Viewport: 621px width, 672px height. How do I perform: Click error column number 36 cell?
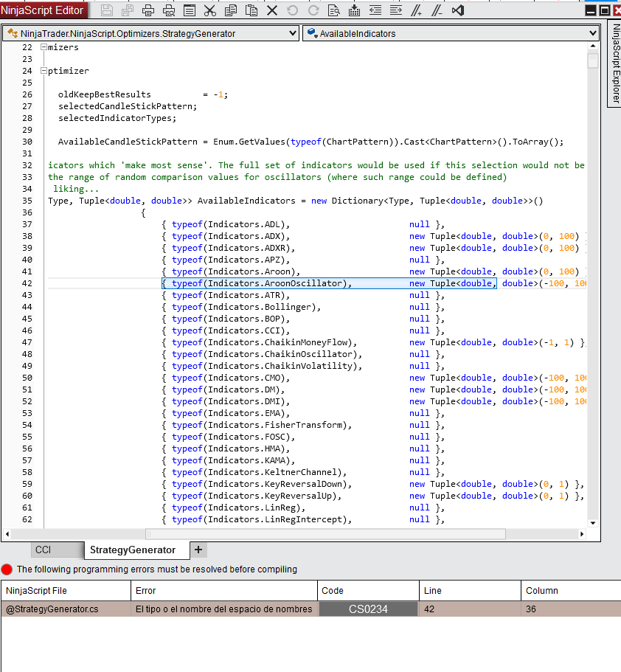tap(571, 609)
